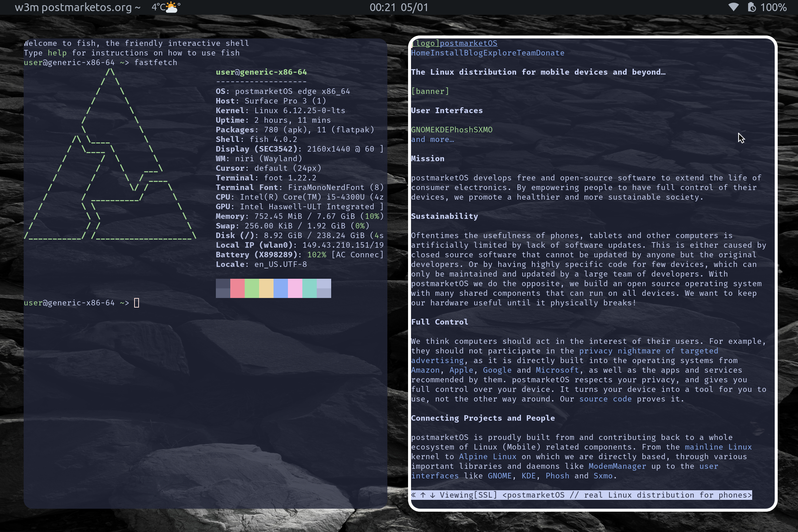Open the Amazon link
This screenshot has width=798, height=532.
425,370
